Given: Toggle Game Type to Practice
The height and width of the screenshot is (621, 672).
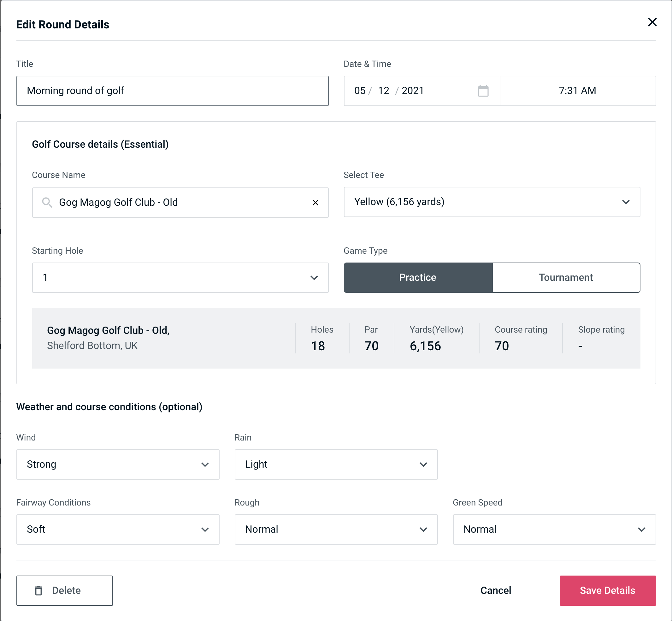Looking at the screenshot, I should tap(417, 277).
